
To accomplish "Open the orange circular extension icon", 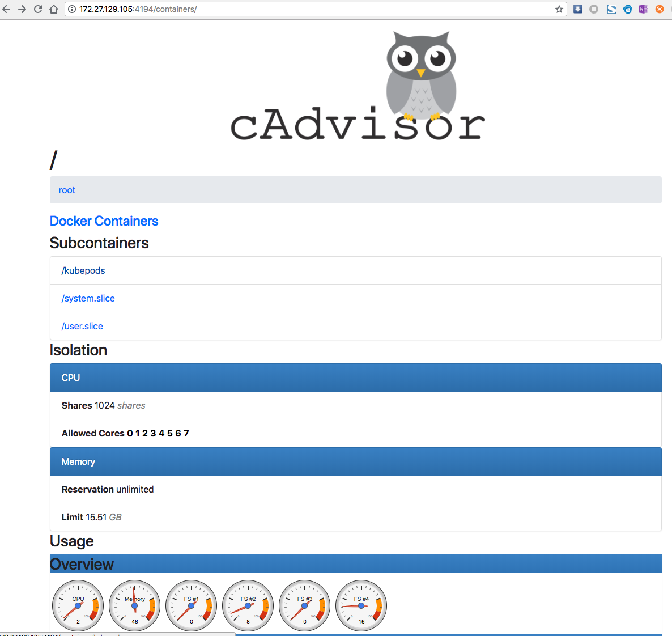I will [660, 9].
